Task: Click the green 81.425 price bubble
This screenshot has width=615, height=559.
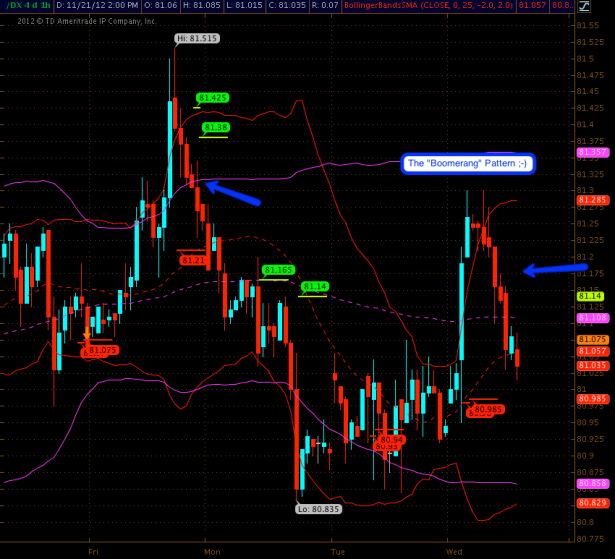Action: [x=212, y=98]
